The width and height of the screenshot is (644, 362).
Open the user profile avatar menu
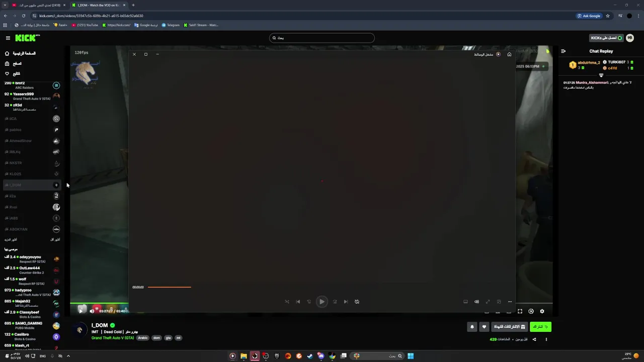coord(630,38)
